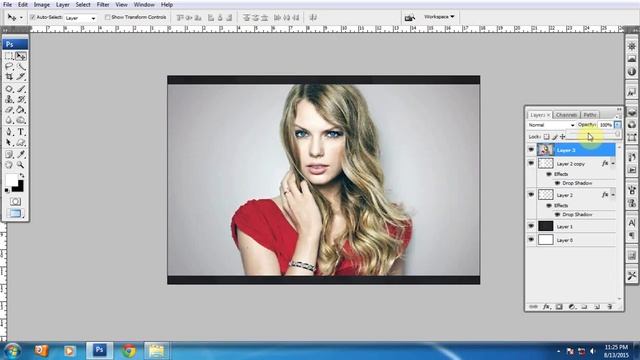Add a layer style via fx button
The image size is (640, 360).
(x=546, y=307)
